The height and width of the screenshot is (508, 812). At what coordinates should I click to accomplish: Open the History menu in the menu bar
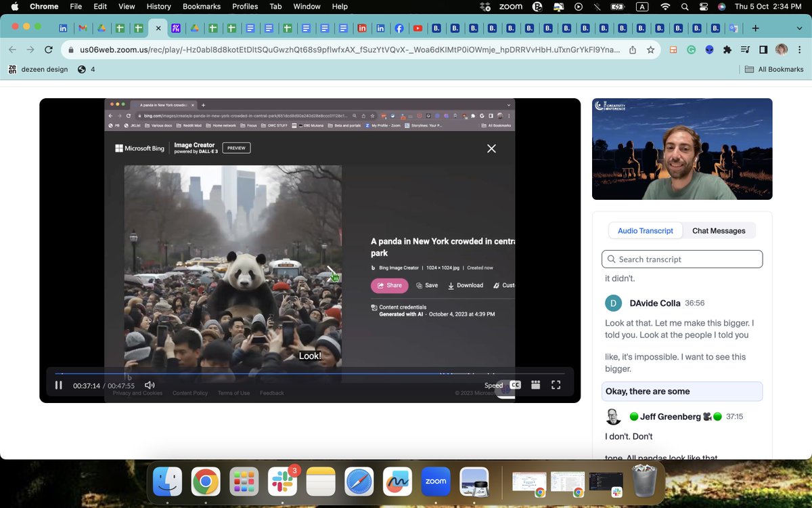tap(158, 6)
